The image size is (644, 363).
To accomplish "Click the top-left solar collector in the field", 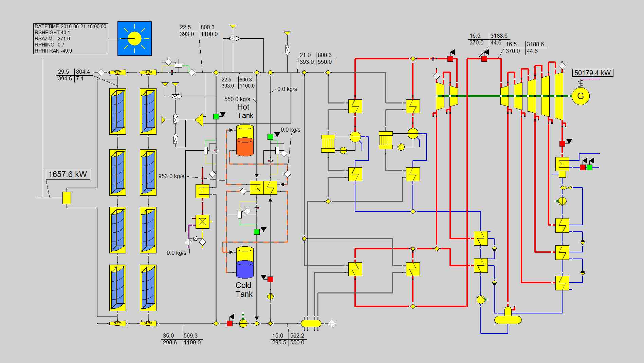I will [x=117, y=111].
